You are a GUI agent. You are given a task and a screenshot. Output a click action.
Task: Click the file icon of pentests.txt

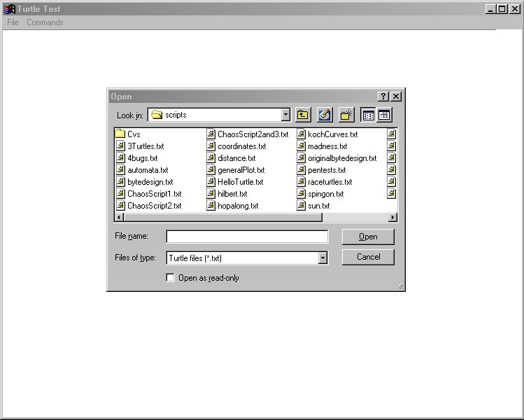point(301,170)
